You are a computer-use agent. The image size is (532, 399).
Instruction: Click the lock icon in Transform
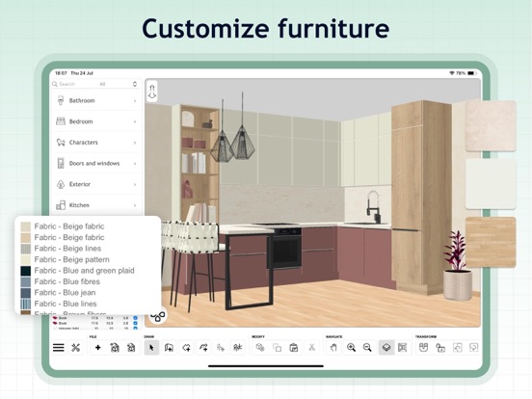tap(440, 347)
